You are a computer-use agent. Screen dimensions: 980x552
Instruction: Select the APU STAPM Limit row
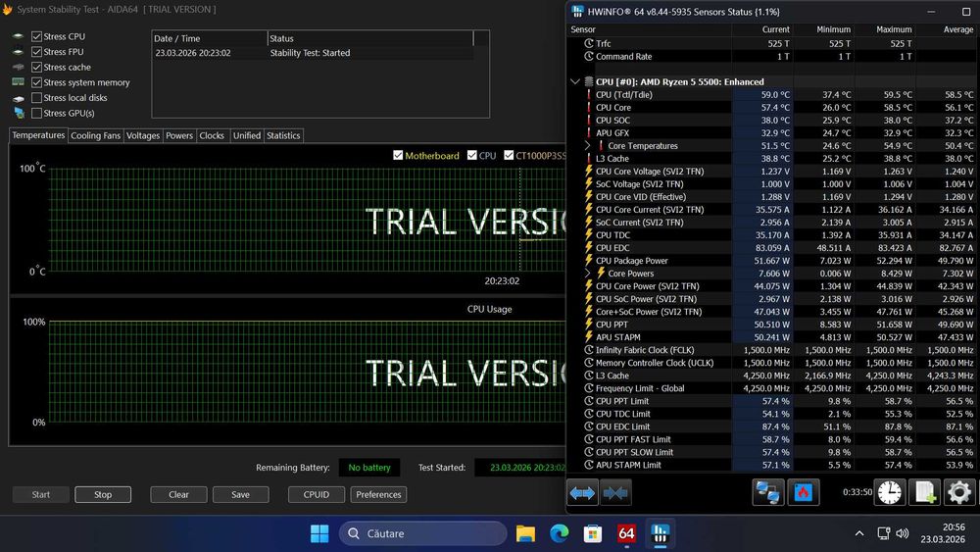[x=773, y=465]
